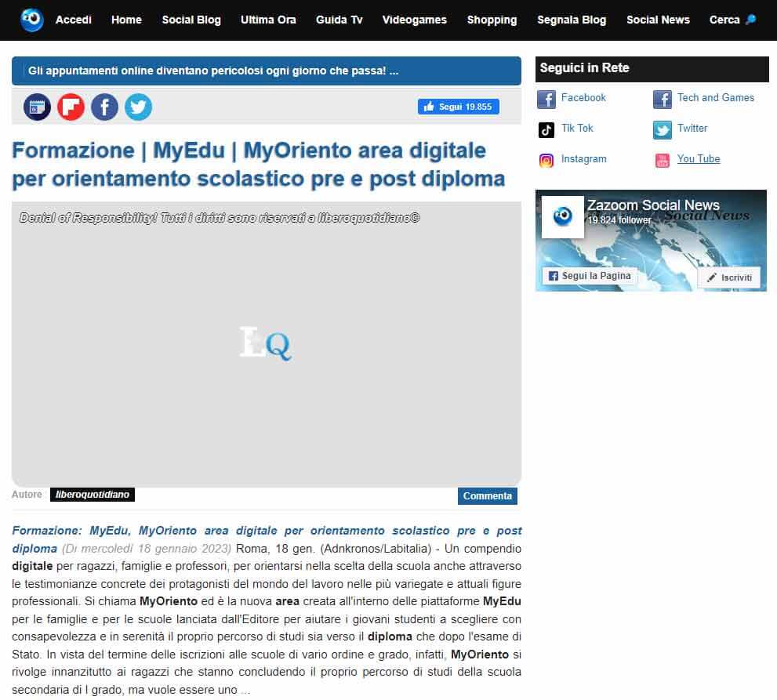Open Shopping menu item
Viewport: 777px width, 700px height.
pos(492,20)
